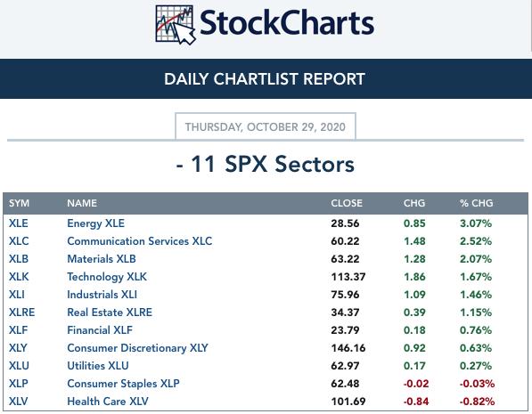Click the Health Care XLV link
The width and height of the screenshot is (532, 414).
(x=108, y=402)
